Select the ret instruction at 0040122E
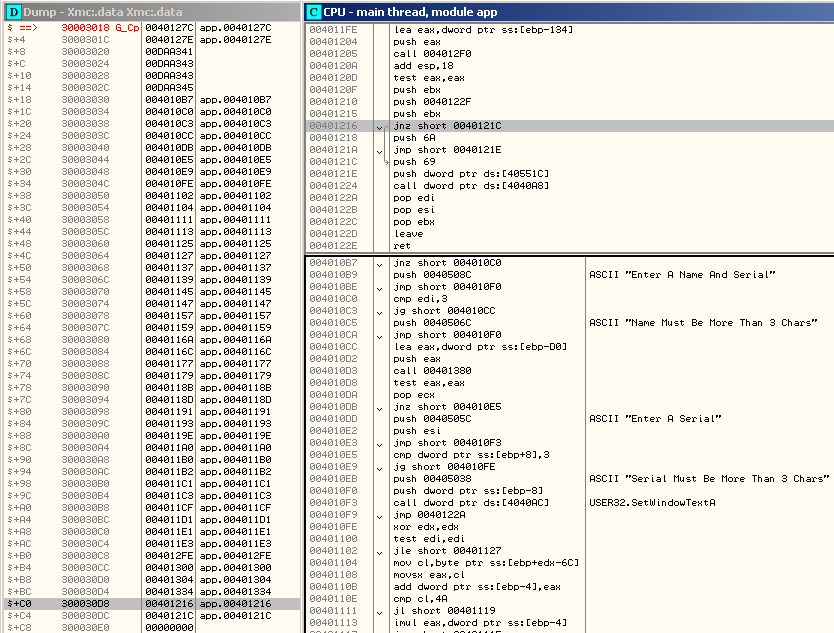Screen dimensions: 834x633 (x=400, y=244)
